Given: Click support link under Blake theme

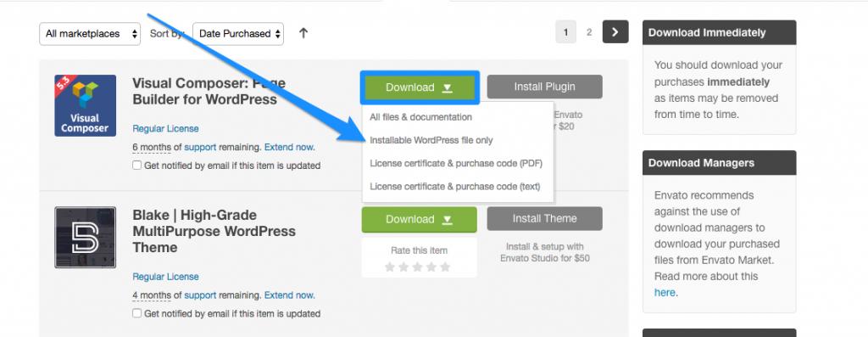Looking at the screenshot, I should pyautogui.click(x=200, y=295).
